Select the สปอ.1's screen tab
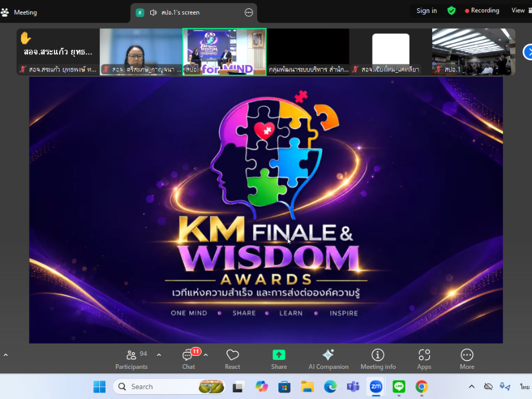This screenshot has height=399, width=532. [x=194, y=12]
